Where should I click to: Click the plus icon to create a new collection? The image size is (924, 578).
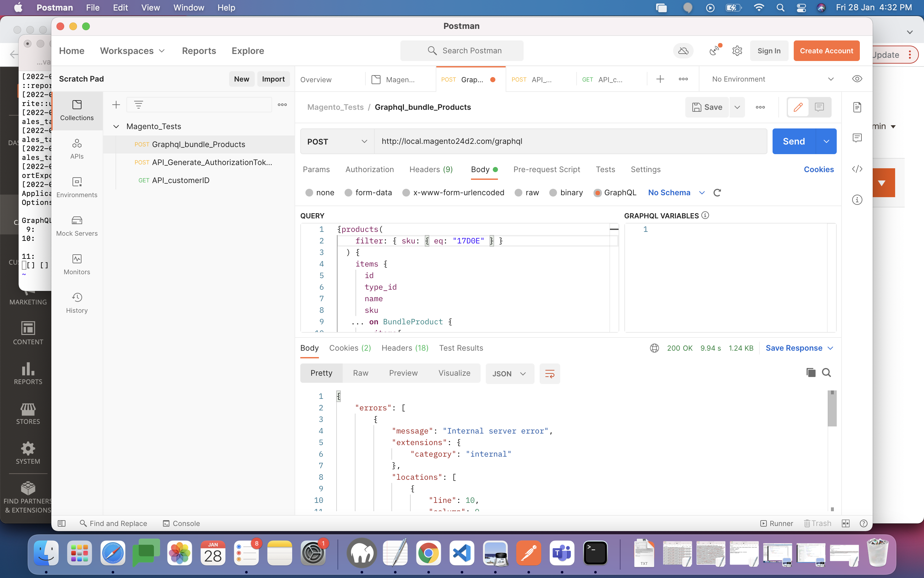click(x=116, y=105)
